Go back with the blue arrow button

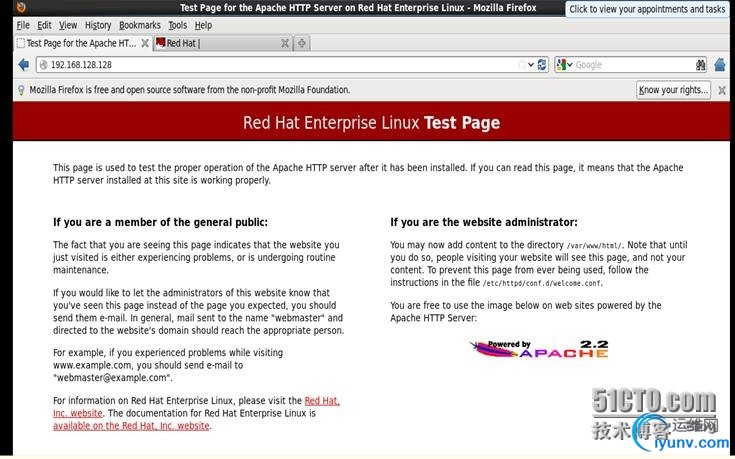(24, 65)
